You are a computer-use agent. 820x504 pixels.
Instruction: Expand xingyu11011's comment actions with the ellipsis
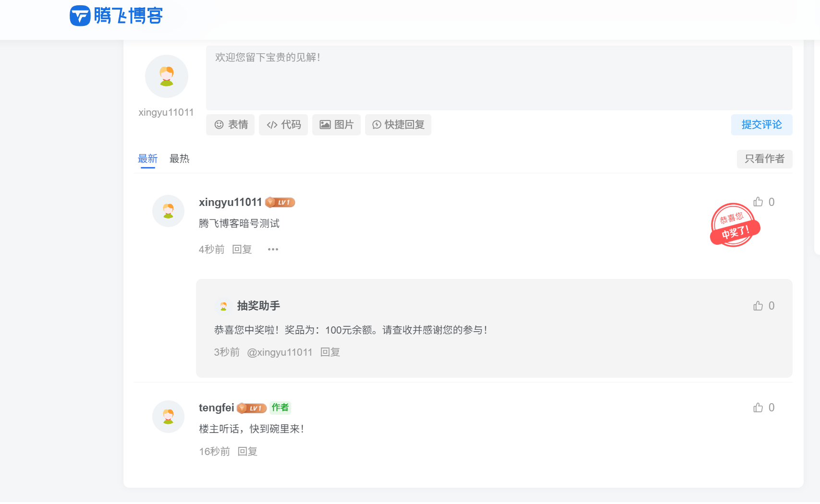pos(273,249)
